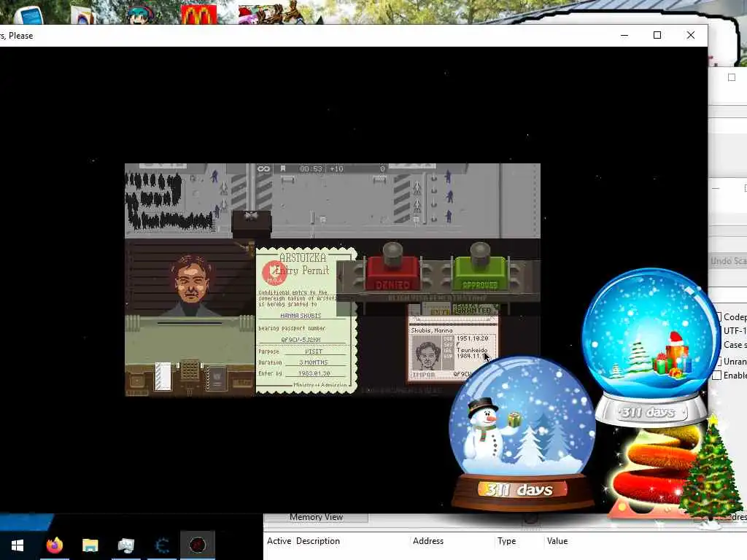The width and height of the screenshot is (747, 560).
Task: Click Tsunkeido issuing city in the passport
Action: (472, 350)
